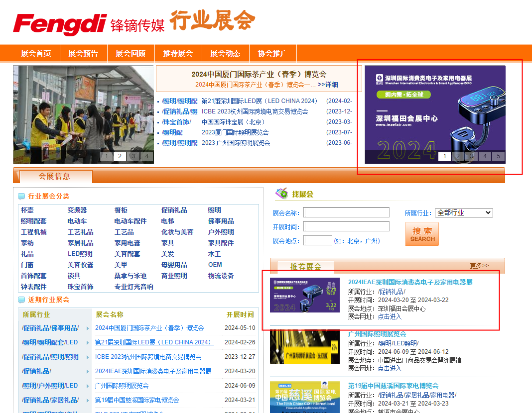Click the 搜索 SEARCH button
Image resolution: width=532 pixels, height=413 pixels.
point(422,234)
